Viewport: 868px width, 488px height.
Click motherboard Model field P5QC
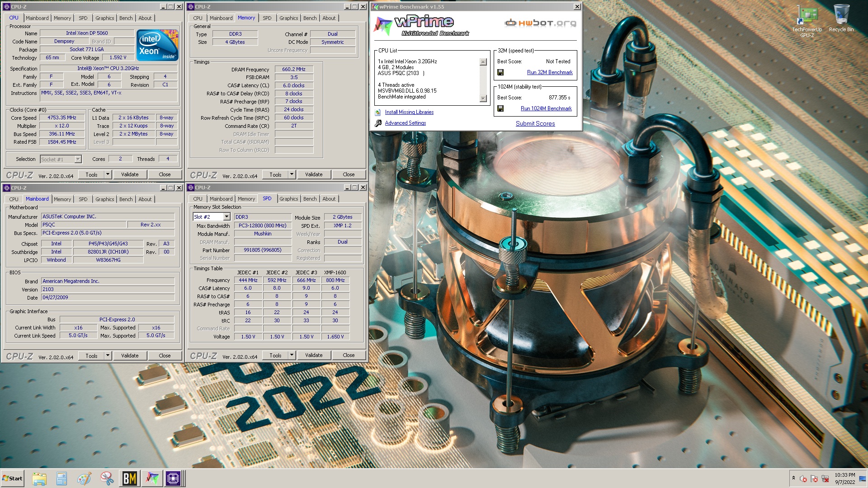[84, 225]
